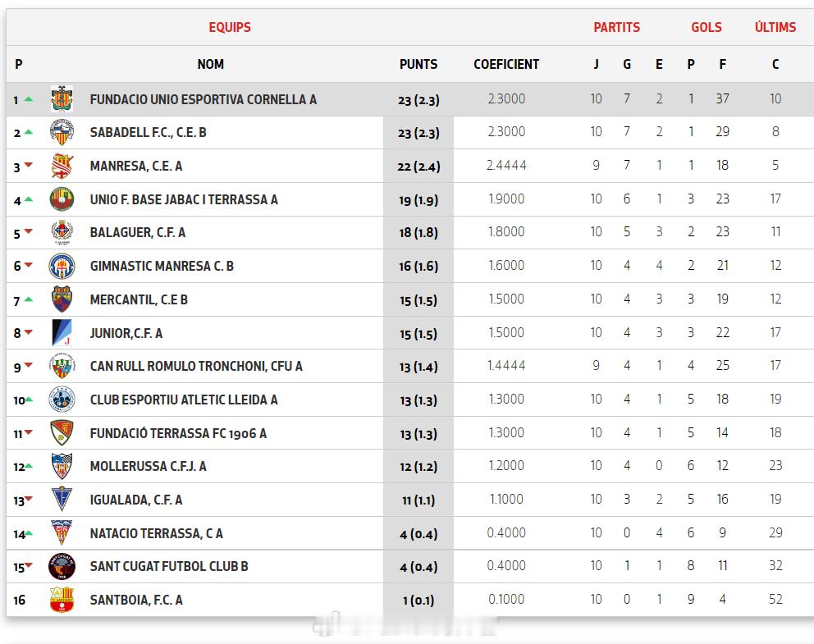Click the Igualada, C.F. A crest

click(x=62, y=500)
